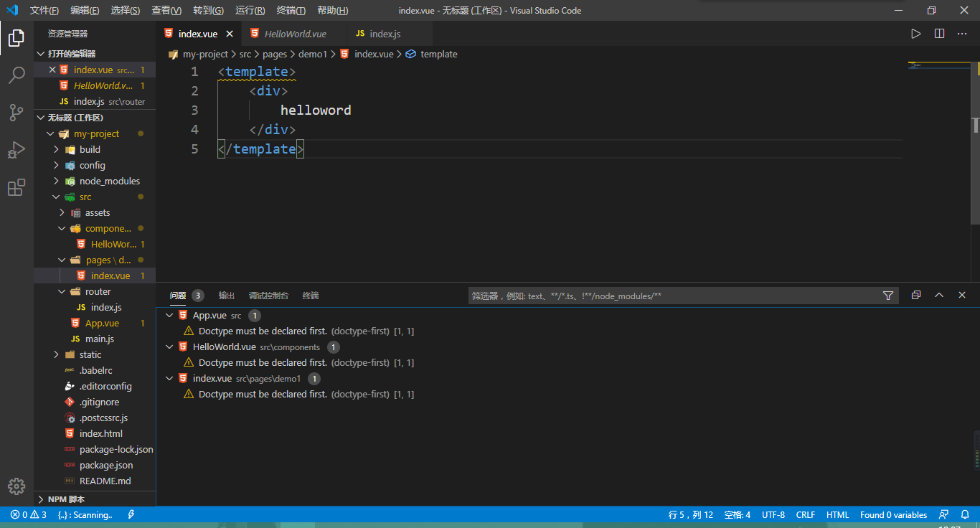Image resolution: width=980 pixels, height=528 pixels.
Task: Expand the build folder
Action: click(x=95, y=149)
